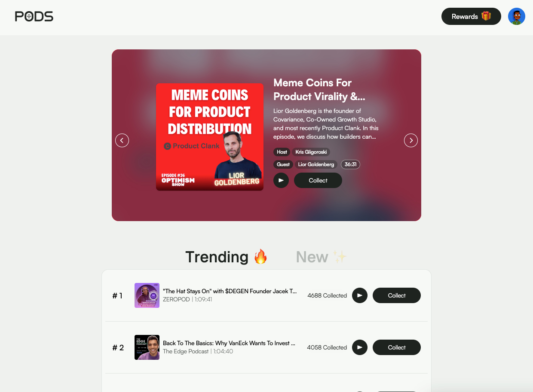
Task: Collect "The Hat Stays On" episode
Action: coord(397,295)
